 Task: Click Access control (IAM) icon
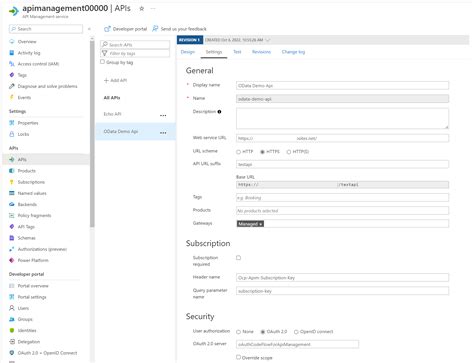12,64
